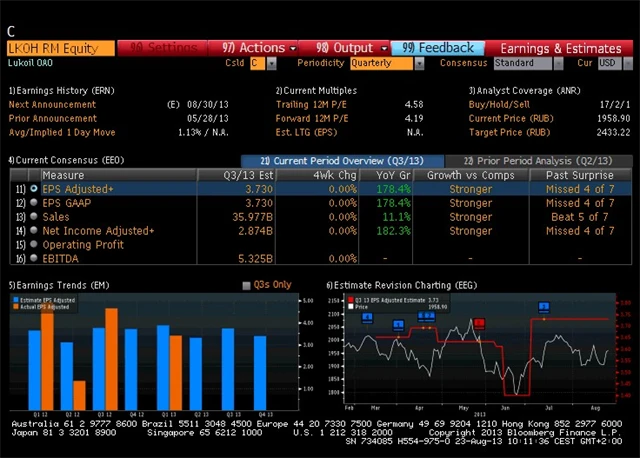
Task: Enable the Q3s Only checkbox
Action: [246, 285]
